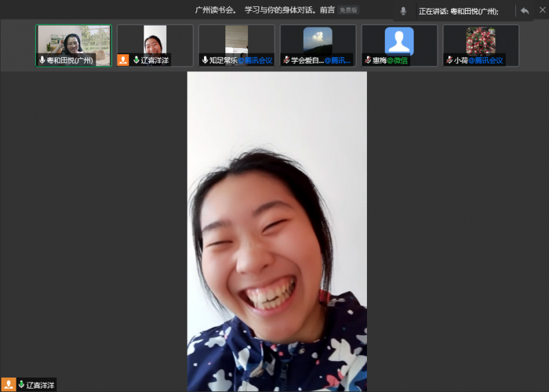Select the 惠梅 participant tile with default avatar
Image resolution: width=549 pixels, height=392 pixels.
pos(399,41)
